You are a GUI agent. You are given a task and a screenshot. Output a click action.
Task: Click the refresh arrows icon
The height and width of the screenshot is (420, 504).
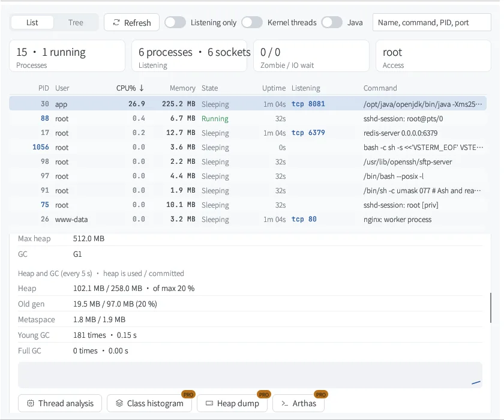116,22
